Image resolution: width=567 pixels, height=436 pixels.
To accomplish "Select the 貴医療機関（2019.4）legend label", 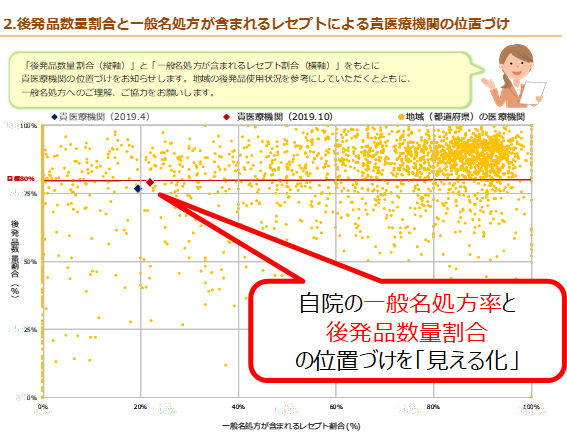I will pyautogui.click(x=104, y=117).
